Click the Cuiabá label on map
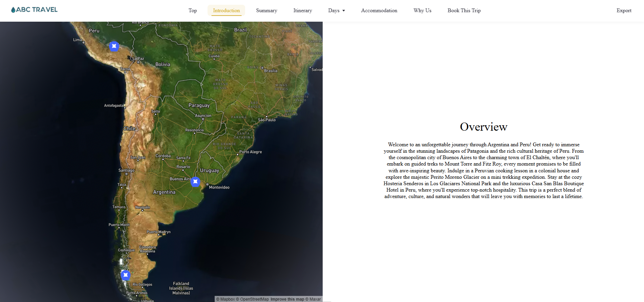644x302 pixels. [x=214, y=56]
